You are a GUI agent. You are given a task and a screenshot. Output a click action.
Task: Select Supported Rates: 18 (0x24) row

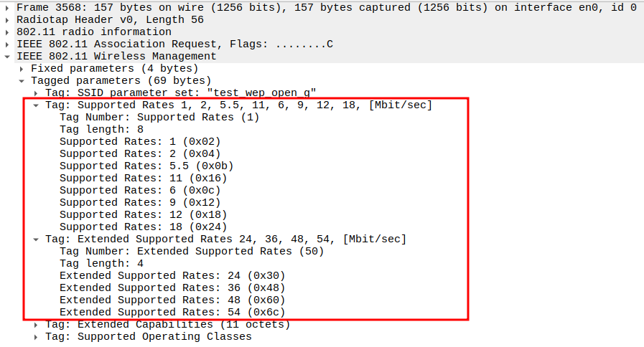(x=143, y=227)
